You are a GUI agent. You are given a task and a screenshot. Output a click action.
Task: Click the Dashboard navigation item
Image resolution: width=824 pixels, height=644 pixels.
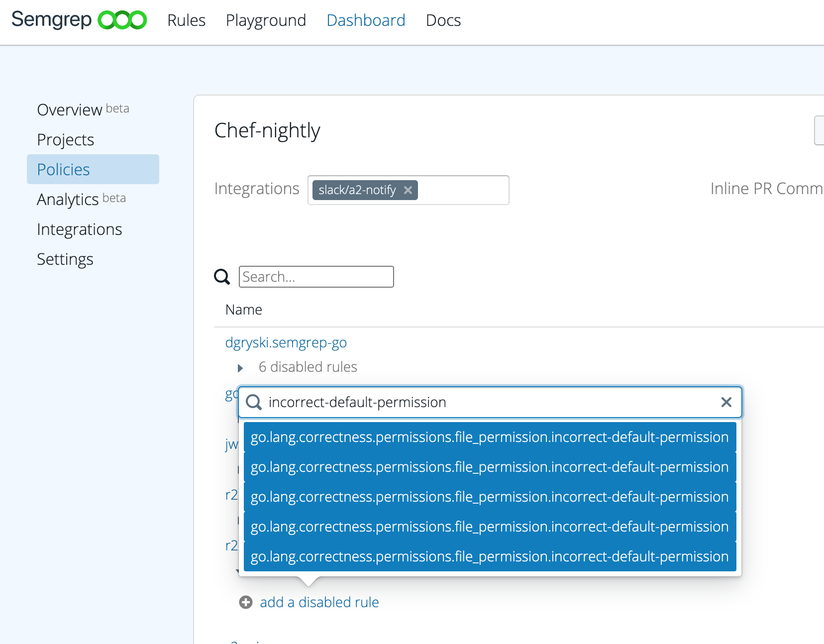[x=366, y=20]
